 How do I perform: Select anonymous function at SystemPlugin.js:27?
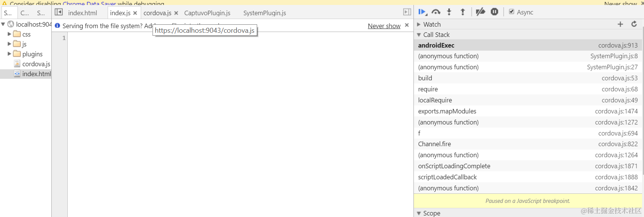pos(528,67)
